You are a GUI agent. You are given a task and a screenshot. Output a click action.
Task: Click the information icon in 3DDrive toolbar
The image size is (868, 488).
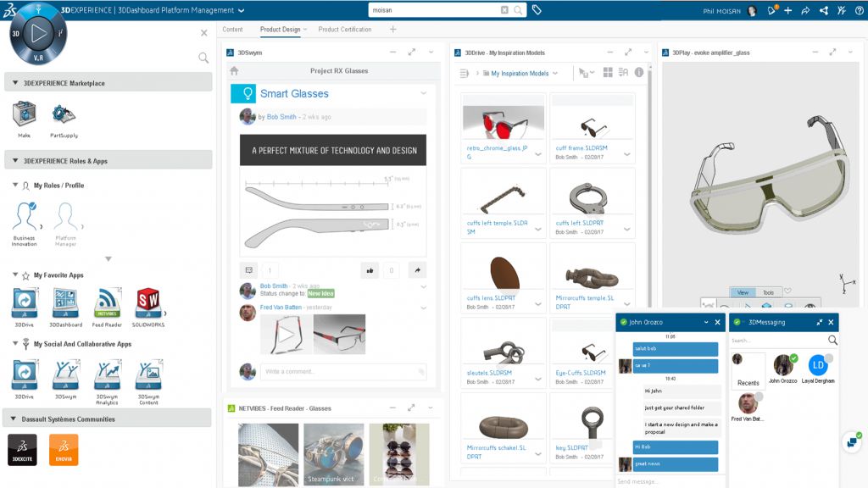pos(624,74)
